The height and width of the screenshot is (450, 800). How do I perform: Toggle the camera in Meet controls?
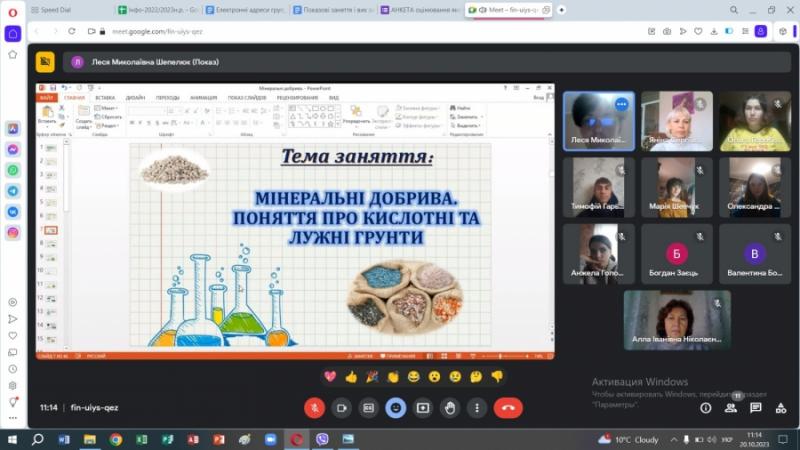pyautogui.click(x=341, y=408)
